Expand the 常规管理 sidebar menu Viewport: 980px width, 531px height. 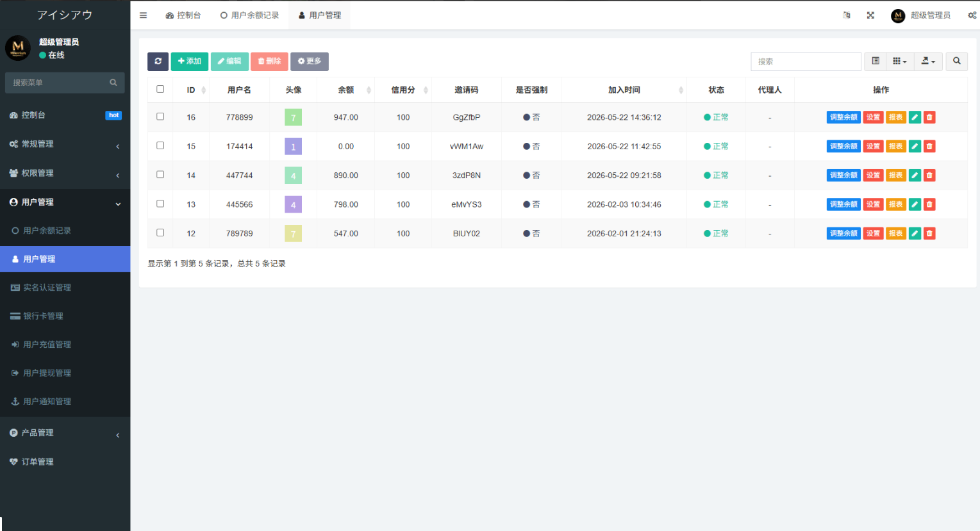(65, 144)
